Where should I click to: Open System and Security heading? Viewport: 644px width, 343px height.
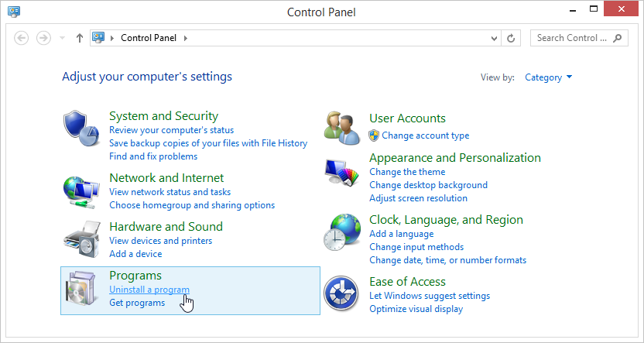163,116
